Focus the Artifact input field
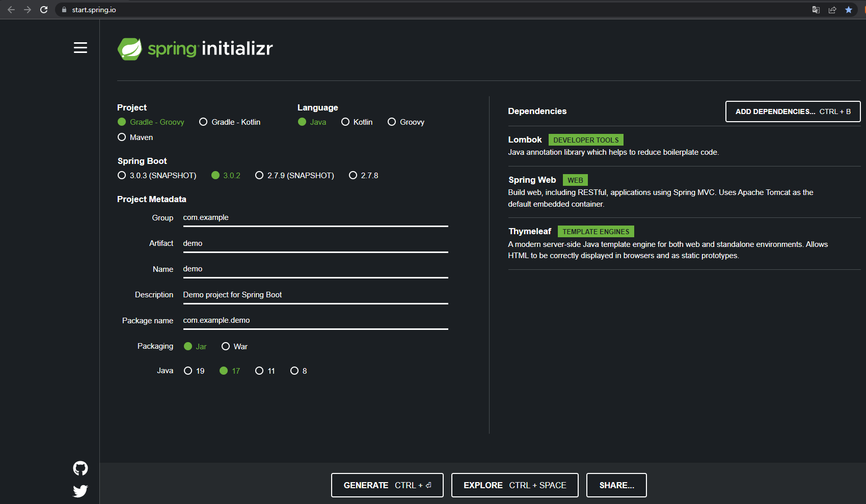 (316, 244)
